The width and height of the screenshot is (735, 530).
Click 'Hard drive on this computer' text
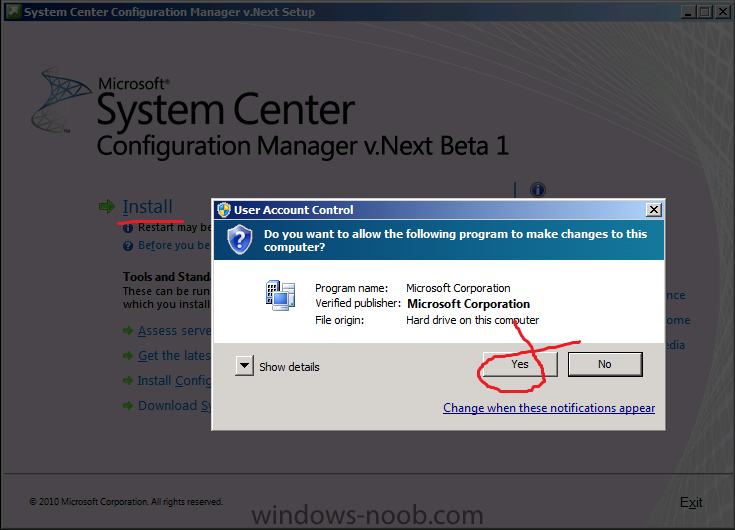(472, 320)
